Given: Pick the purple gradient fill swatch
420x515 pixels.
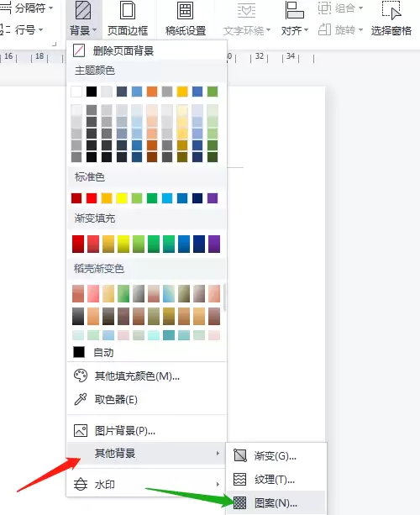Looking at the screenshot, I should tap(214, 244).
